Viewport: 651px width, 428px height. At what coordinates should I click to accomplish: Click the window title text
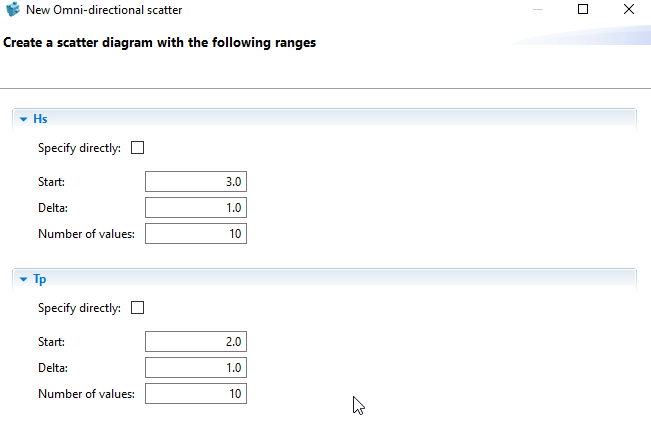click(x=97, y=10)
